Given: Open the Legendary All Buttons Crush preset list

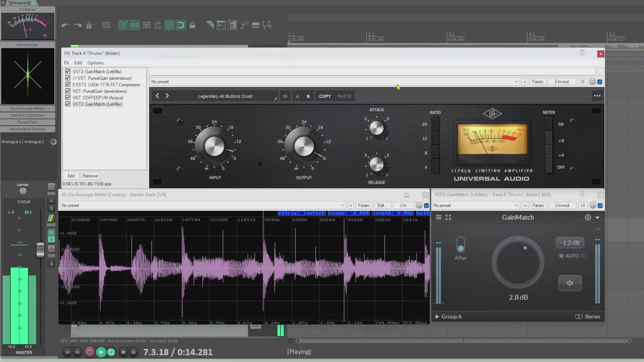Looking at the screenshot, I should (x=225, y=96).
